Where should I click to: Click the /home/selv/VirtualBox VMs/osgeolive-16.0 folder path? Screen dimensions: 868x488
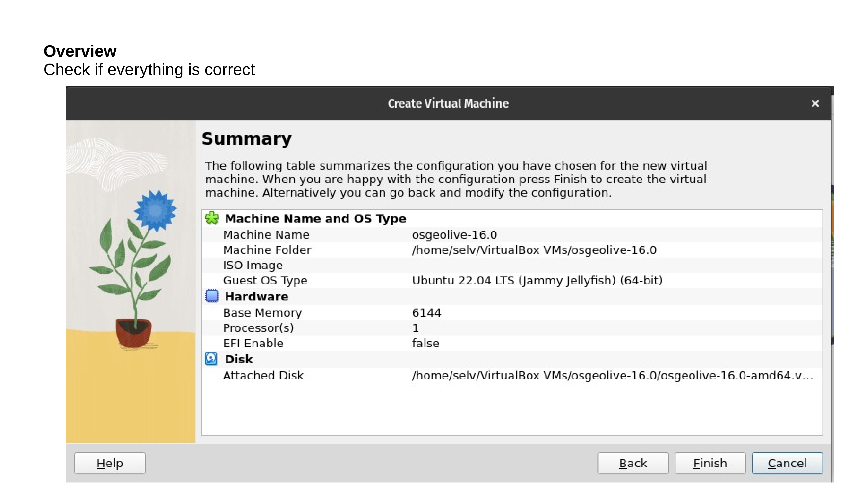(535, 250)
